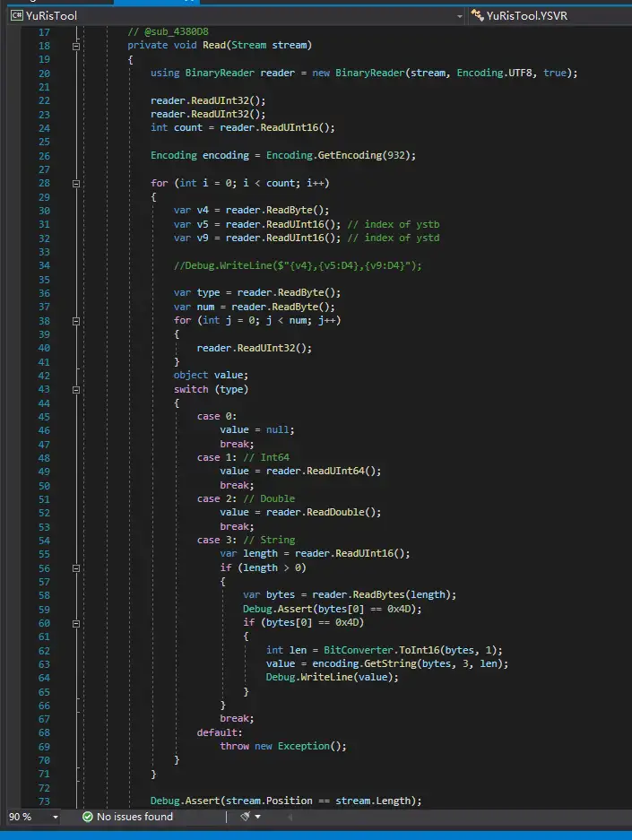Collapse the switch (type) block
The width and height of the screenshot is (632, 840).
click(76, 389)
